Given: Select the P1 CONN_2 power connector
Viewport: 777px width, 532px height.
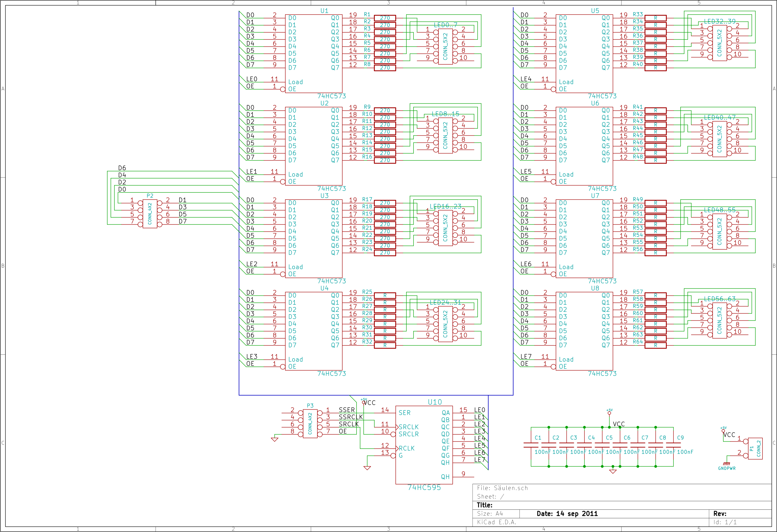Looking at the screenshot, I should pos(755,449).
